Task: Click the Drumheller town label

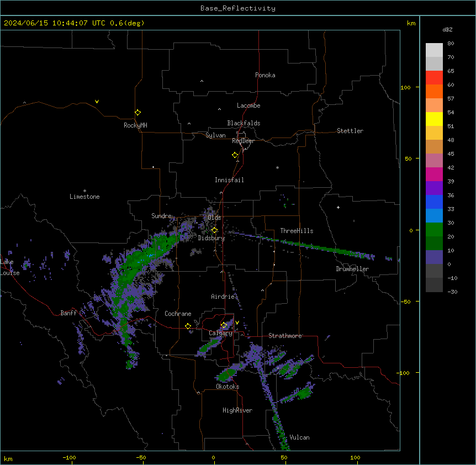Action: click(x=352, y=269)
